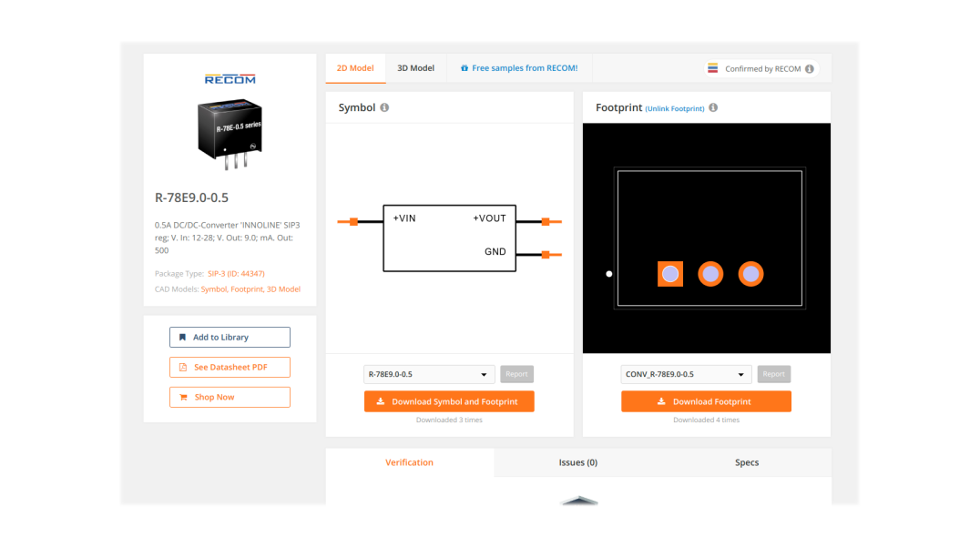This screenshot has height=547, width=980.
Task: Click the Download Footprint button
Action: pos(706,401)
